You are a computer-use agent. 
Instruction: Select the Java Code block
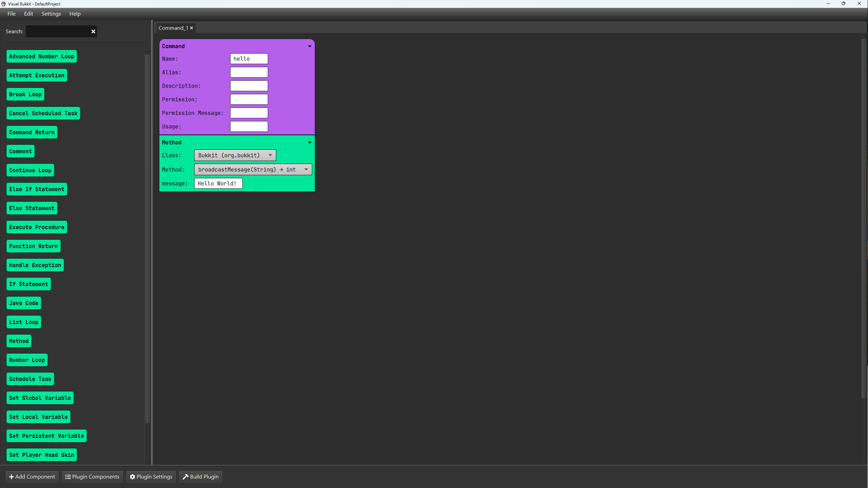(x=24, y=303)
